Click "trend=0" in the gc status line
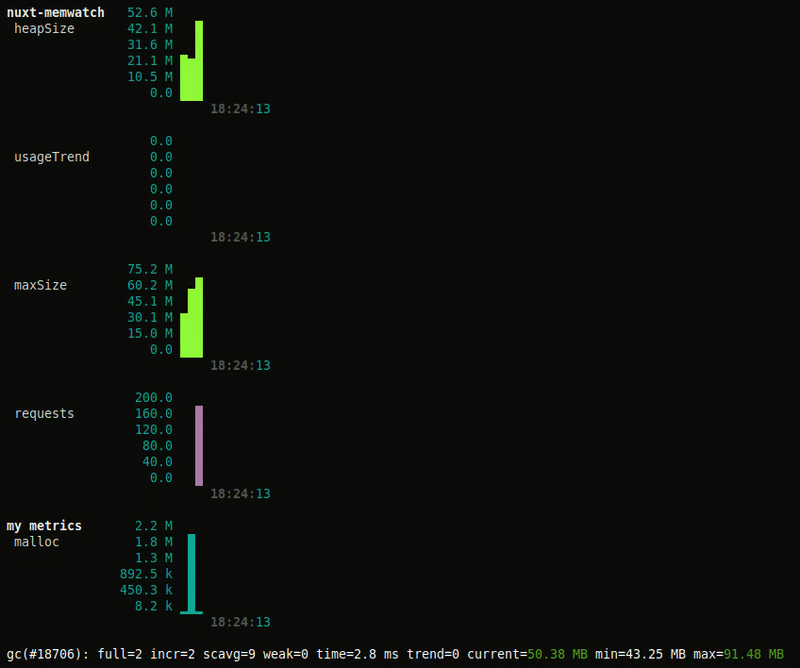This screenshot has width=800, height=668. point(433,654)
